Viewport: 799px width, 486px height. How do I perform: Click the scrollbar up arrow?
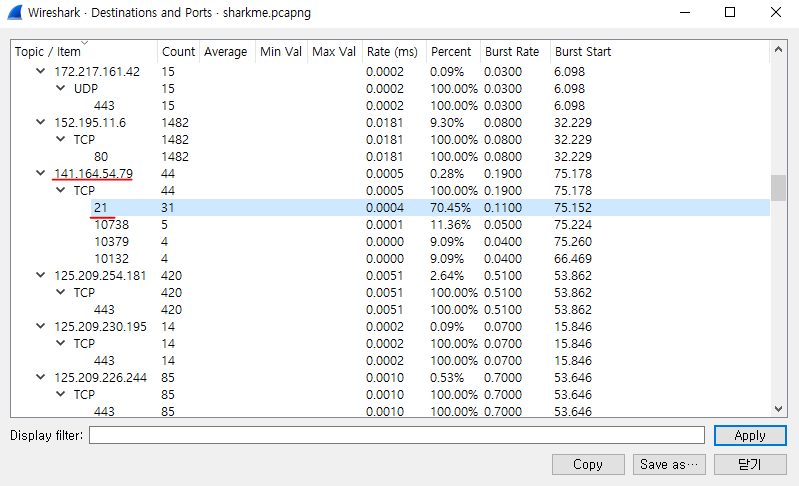778,49
